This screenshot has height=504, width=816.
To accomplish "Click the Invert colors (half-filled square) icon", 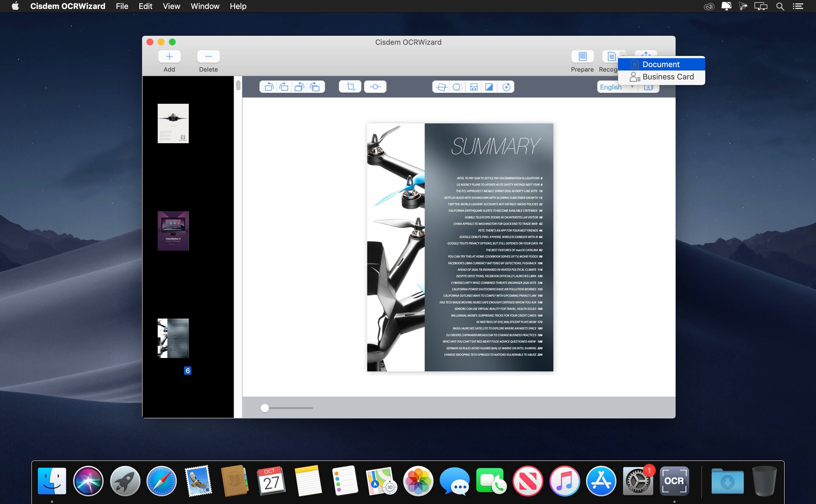I will point(489,87).
